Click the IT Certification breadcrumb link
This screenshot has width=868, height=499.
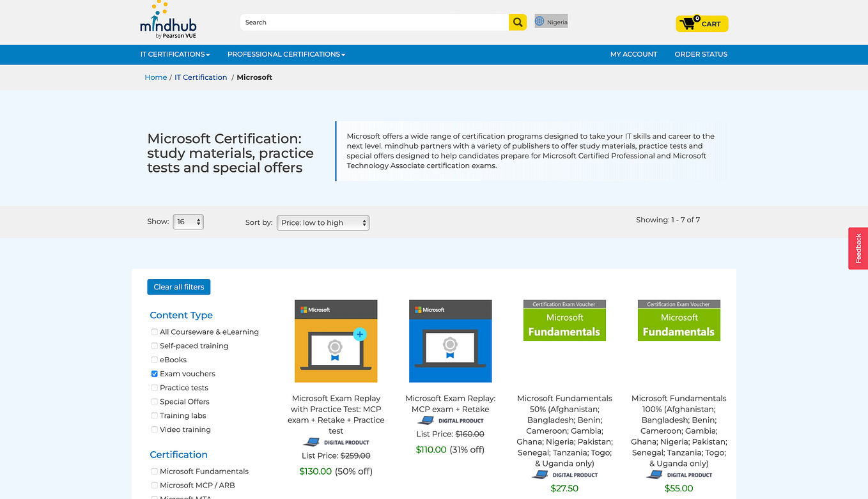(201, 77)
